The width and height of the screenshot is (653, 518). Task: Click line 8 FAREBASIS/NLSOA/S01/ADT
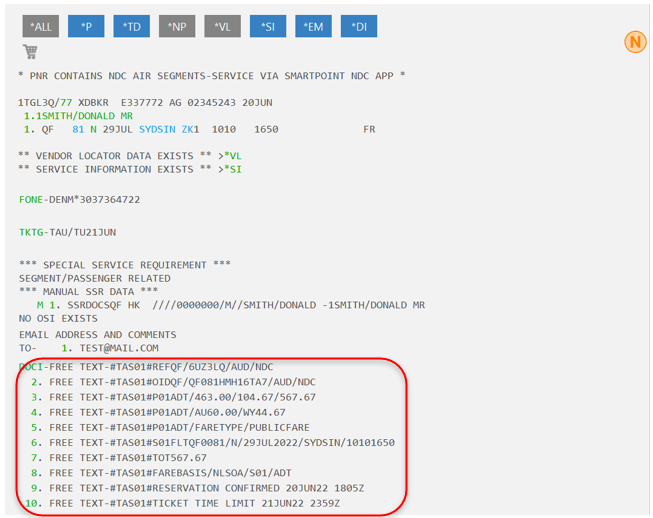(x=161, y=473)
